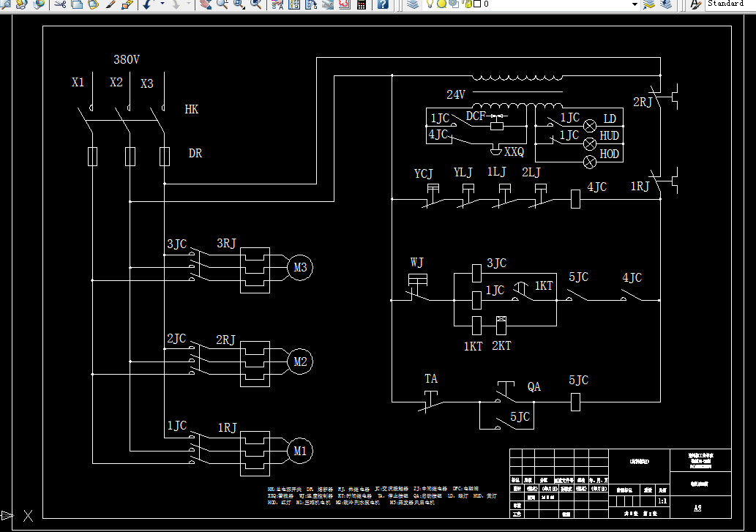Open the Standard text style dropdown
756x532 pixels.
point(730,4)
